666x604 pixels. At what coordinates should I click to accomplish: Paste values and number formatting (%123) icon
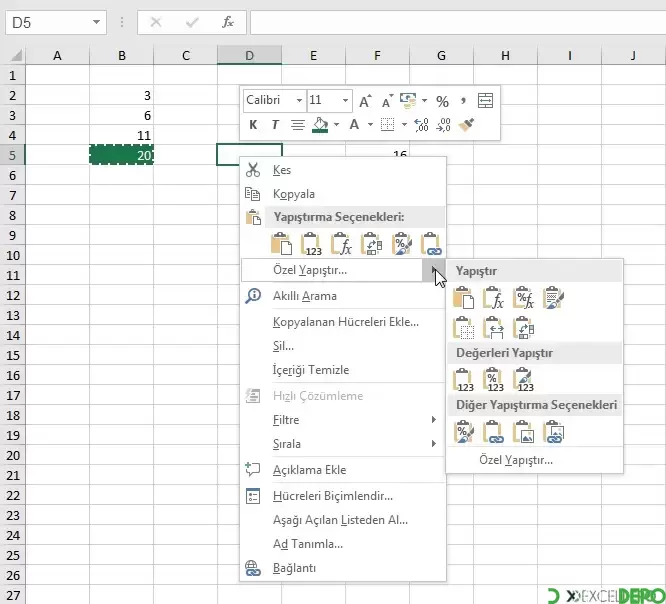pos(494,379)
